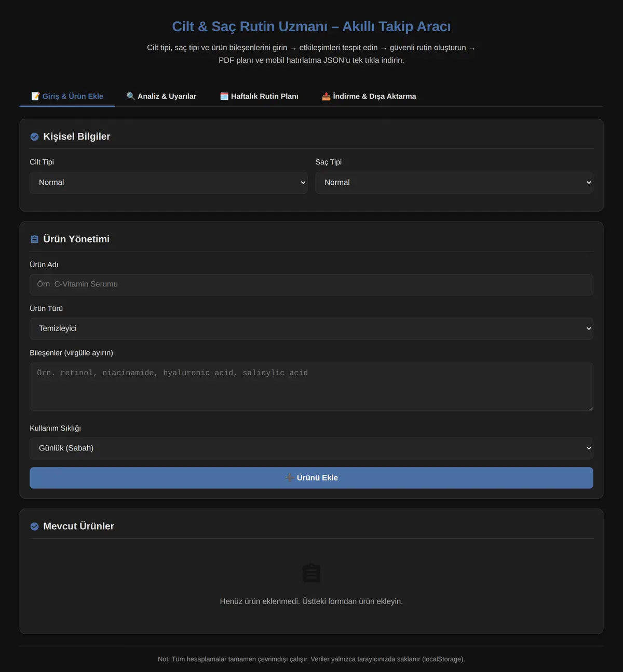Click the "Kullanım Sıklığı" field label
This screenshot has height=672, width=623.
click(55, 428)
